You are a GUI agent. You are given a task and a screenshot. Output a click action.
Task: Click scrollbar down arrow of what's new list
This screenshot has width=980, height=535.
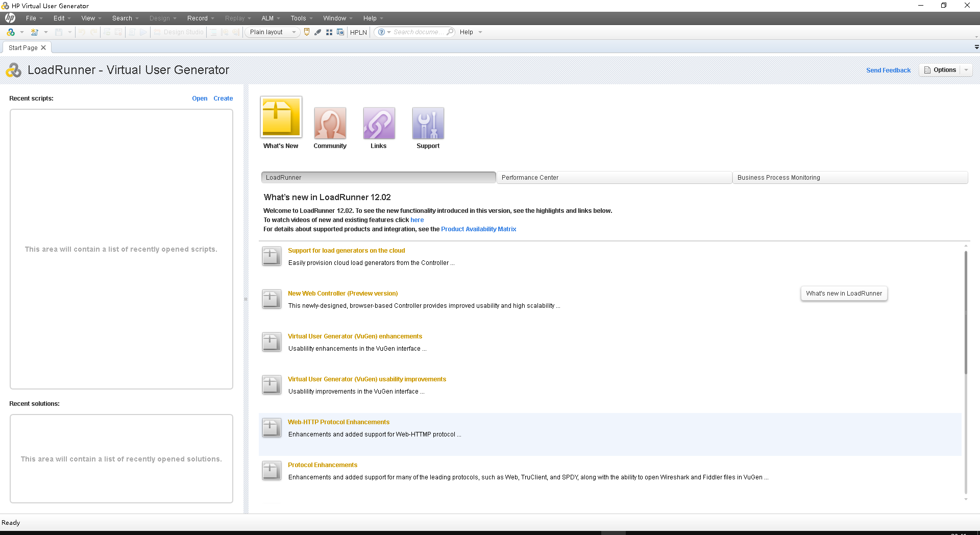click(966, 499)
